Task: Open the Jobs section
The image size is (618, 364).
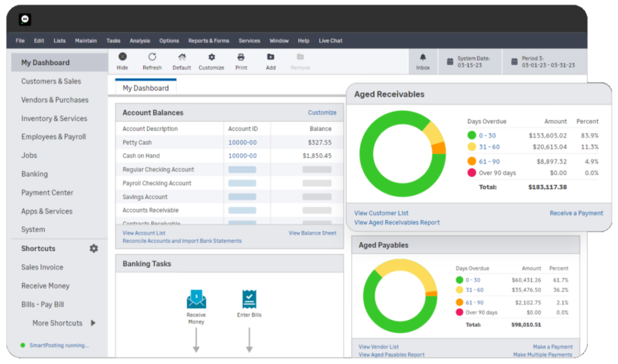Action: [29, 155]
